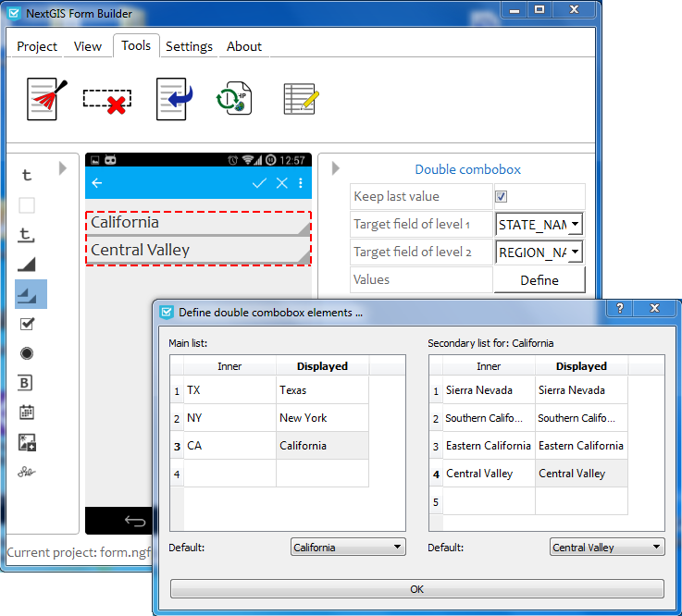This screenshot has height=616, width=682.
Task: Maximize the NextGIS Form Builder window
Action: 539,9
